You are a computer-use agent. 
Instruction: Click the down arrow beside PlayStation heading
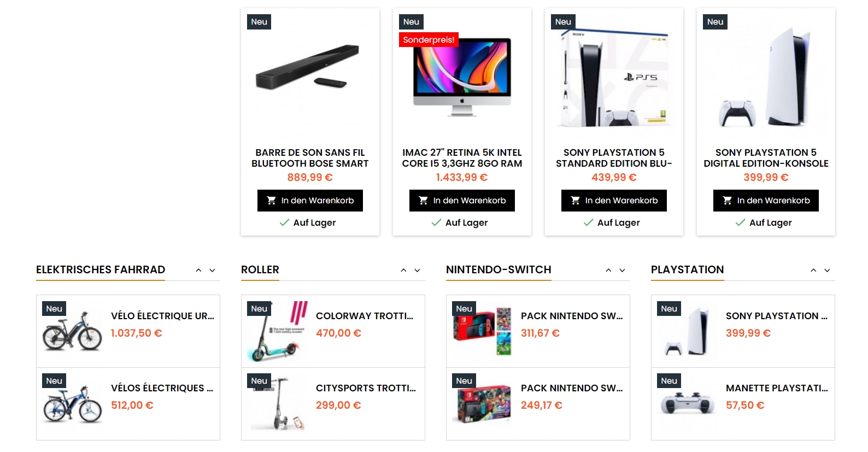tap(828, 271)
